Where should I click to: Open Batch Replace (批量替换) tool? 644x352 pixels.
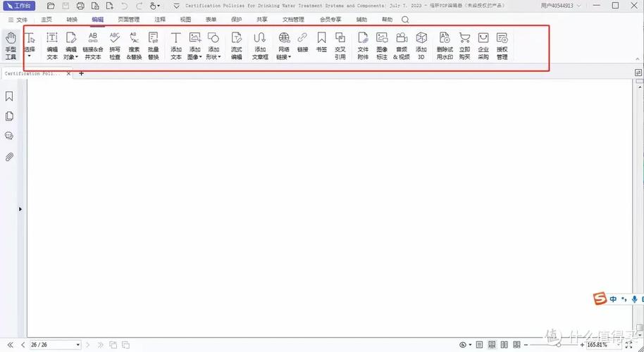pyautogui.click(x=153, y=46)
